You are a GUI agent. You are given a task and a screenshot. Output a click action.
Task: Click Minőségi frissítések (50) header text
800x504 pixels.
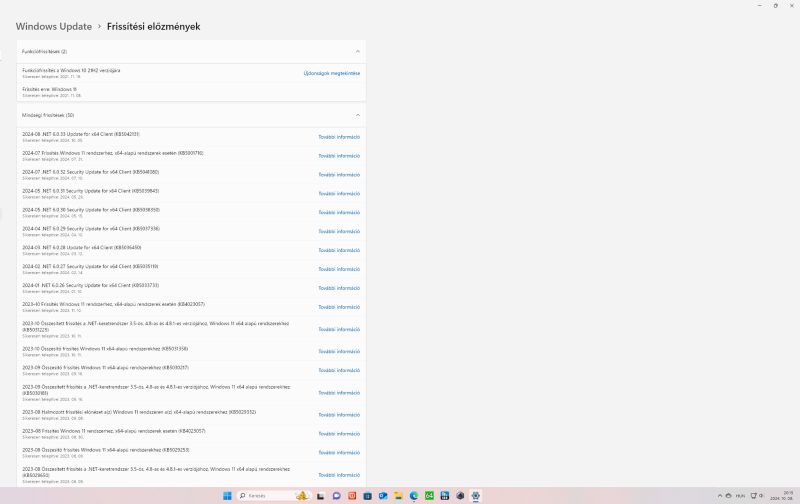(x=48, y=115)
